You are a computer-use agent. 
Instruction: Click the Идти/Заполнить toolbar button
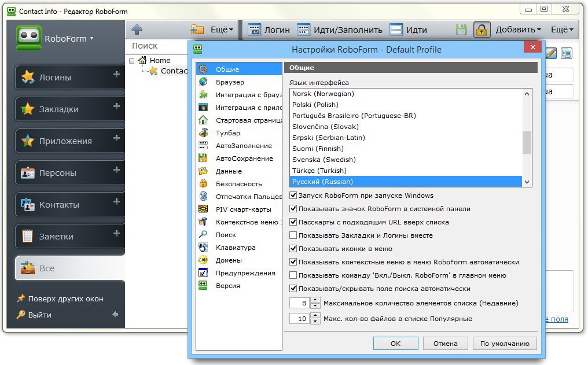coord(340,30)
